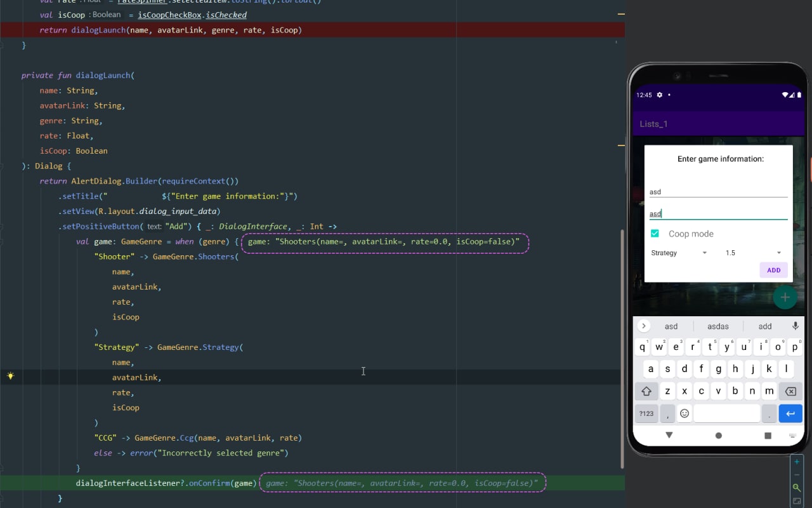Tap the 'asdas' keyboard suggestion
Screen dimensions: 812x508
point(718,326)
